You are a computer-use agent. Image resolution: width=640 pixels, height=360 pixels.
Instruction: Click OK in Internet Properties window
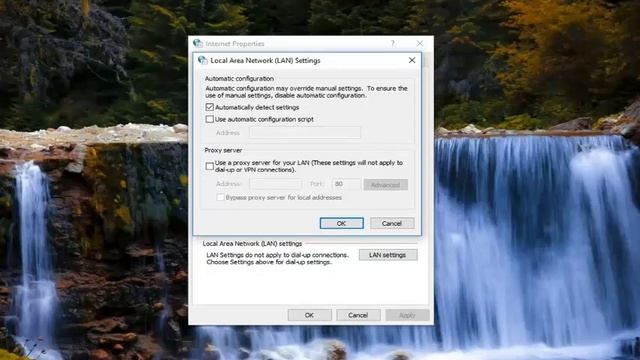(309, 315)
